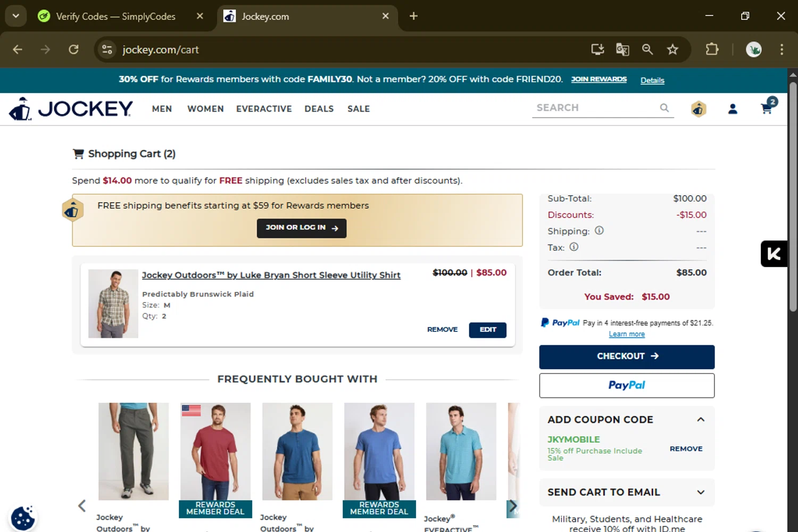Screen dimensions: 798x532
Task: Switch to Verify Codes — SimplyCodes tab
Action: 115,16
